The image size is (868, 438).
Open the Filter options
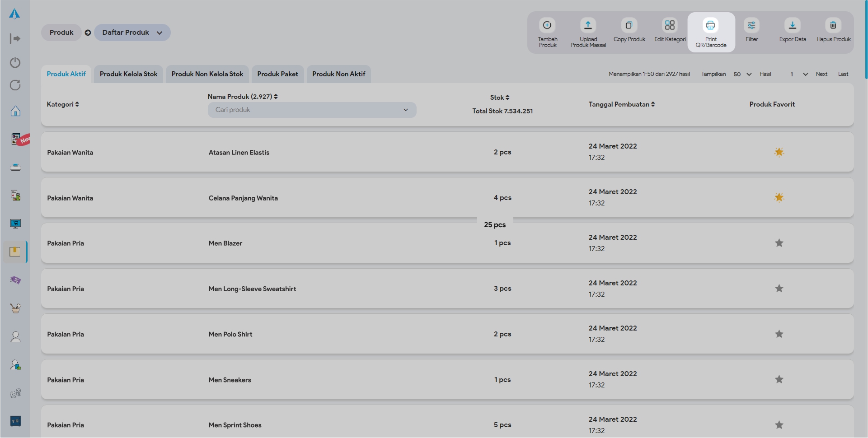pos(751,25)
